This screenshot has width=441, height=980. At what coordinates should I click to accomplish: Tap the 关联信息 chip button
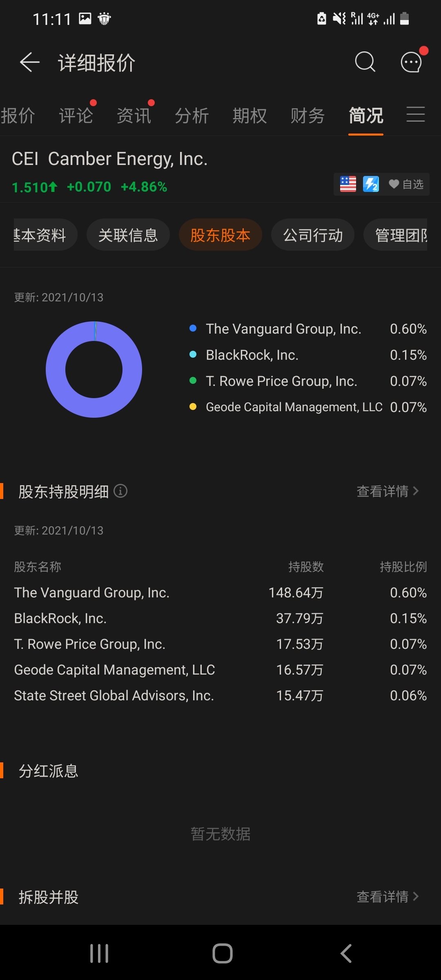(x=128, y=235)
